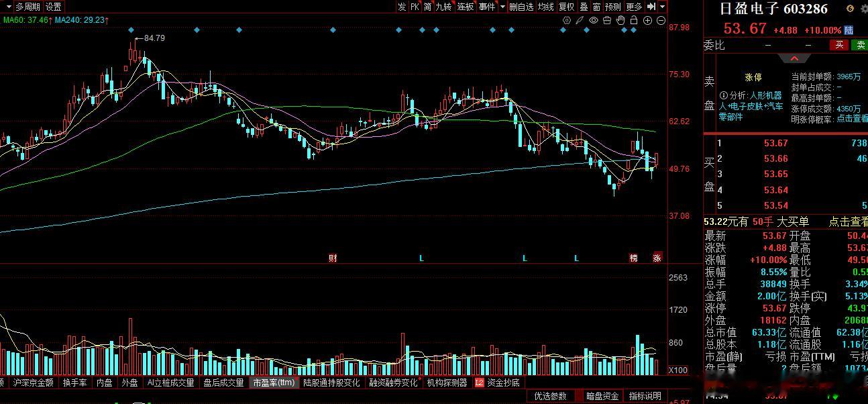Open the 设置 menu at top left
This screenshot has width=868, height=404.
pyautogui.click(x=54, y=6)
